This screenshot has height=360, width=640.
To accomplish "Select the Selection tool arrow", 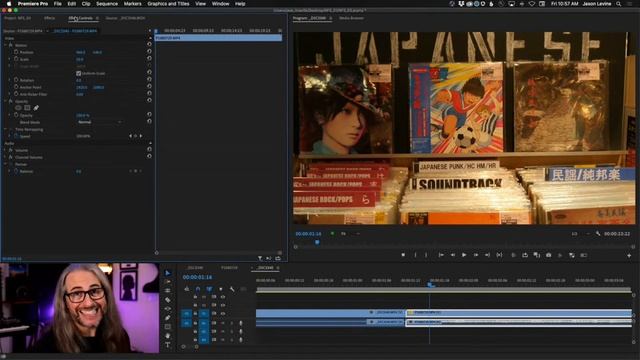I will pyautogui.click(x=168, y=273).
